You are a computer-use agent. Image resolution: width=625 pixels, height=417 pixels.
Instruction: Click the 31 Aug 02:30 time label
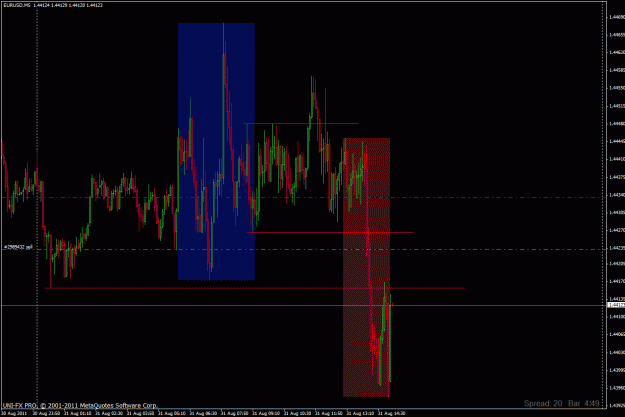click(x=109, y=413)
